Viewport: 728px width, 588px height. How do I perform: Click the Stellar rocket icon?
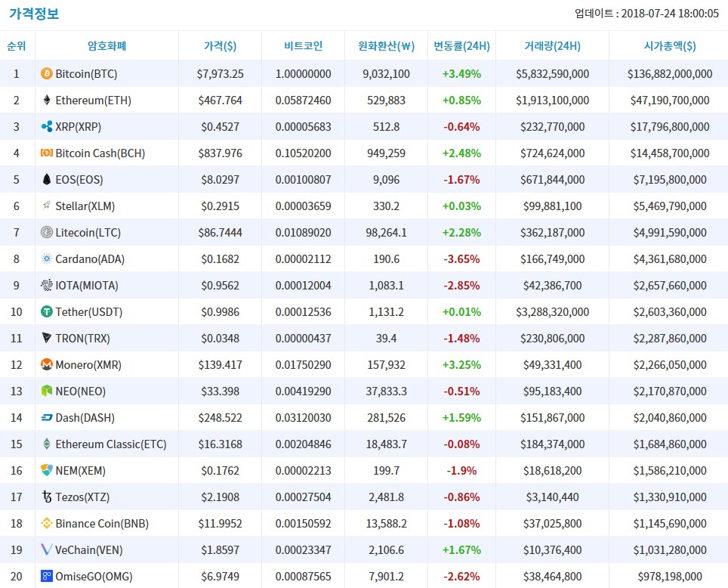click(x=46, y=206)
